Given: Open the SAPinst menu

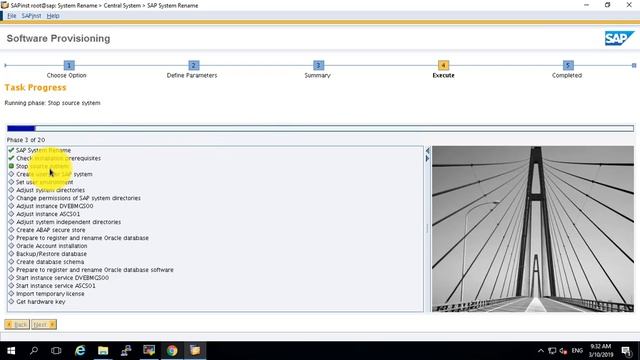Looking at the screenshot, I should coord(31,16).
